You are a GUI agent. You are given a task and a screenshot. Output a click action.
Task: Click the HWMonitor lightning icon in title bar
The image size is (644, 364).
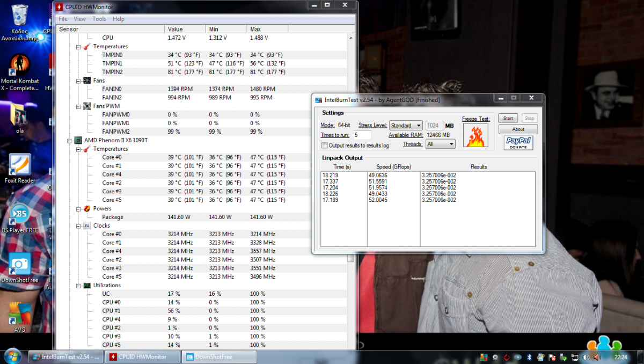click(60, 6)
